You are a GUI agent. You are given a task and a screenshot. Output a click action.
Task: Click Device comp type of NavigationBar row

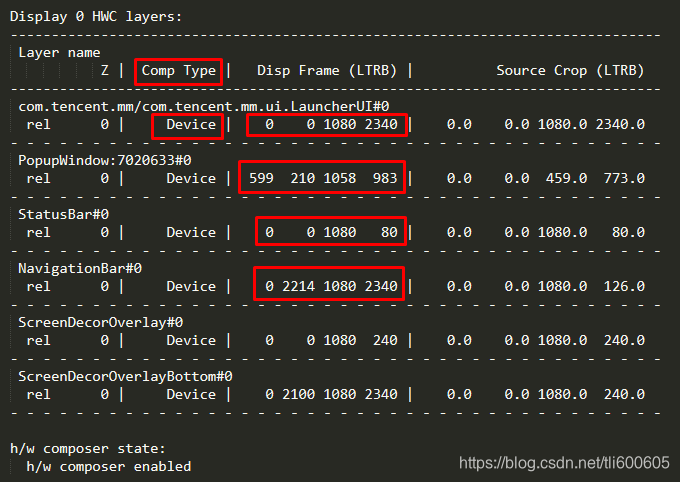[191, 286]
